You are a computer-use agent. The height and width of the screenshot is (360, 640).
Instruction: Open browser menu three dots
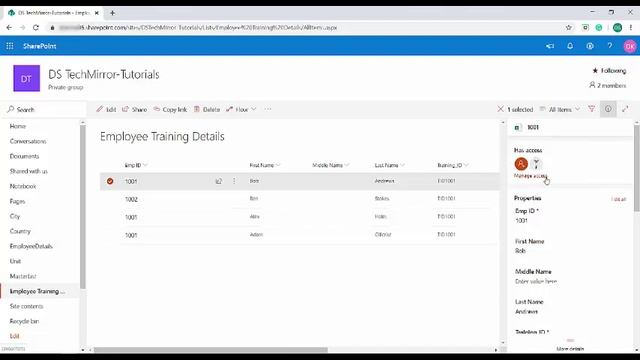(x=631, y=27)
